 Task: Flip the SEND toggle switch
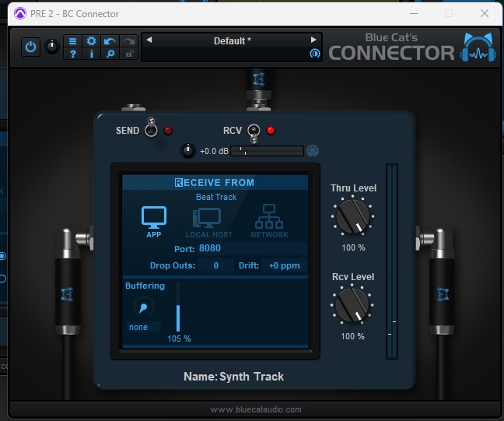click(151, 128)
